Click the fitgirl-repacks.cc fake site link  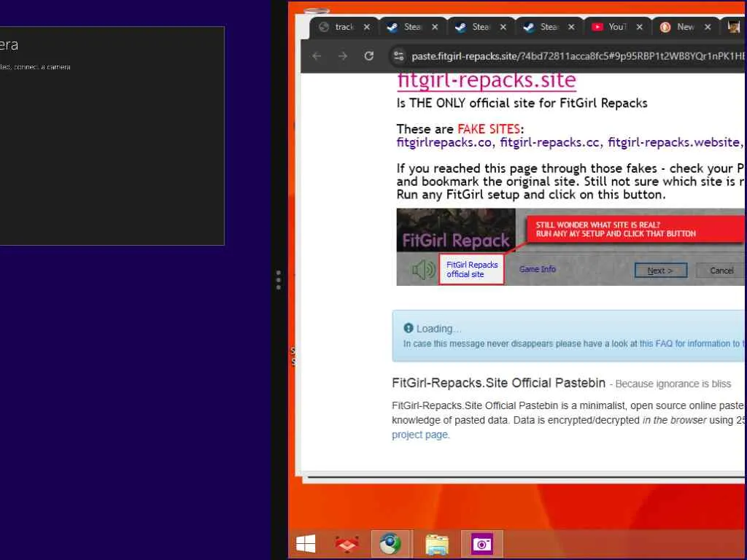[549, 142]
